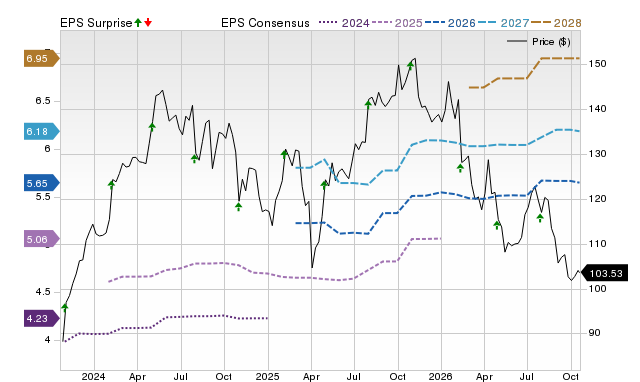
Task: Click the 6.5 label on the EPS axis
Action: [x=43, y=101]
